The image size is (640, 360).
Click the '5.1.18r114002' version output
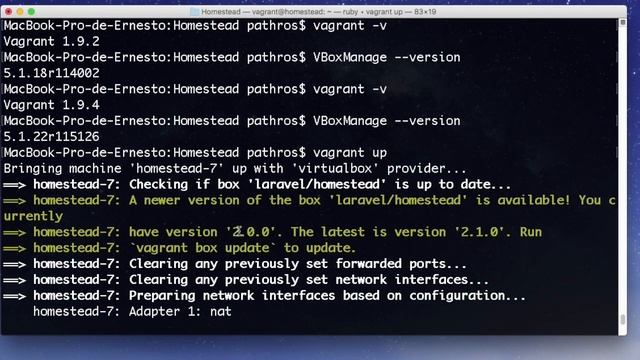click(51, 73)
